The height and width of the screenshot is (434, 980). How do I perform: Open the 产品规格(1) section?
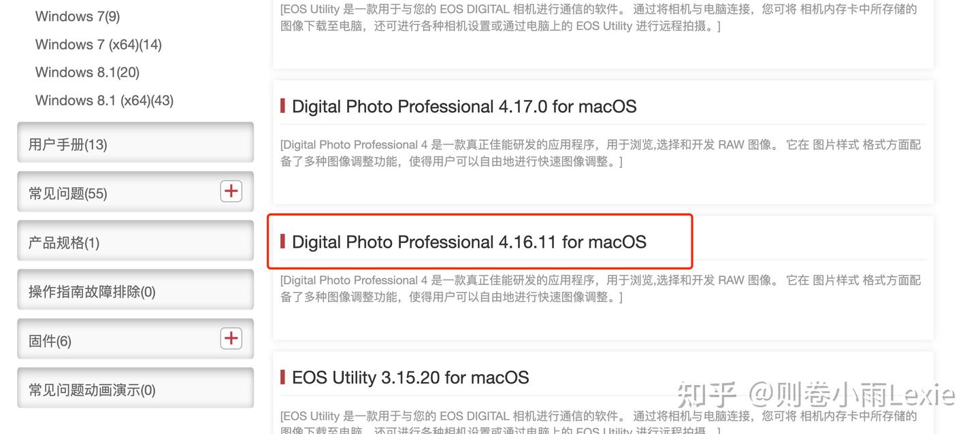[x=135, y=241]
